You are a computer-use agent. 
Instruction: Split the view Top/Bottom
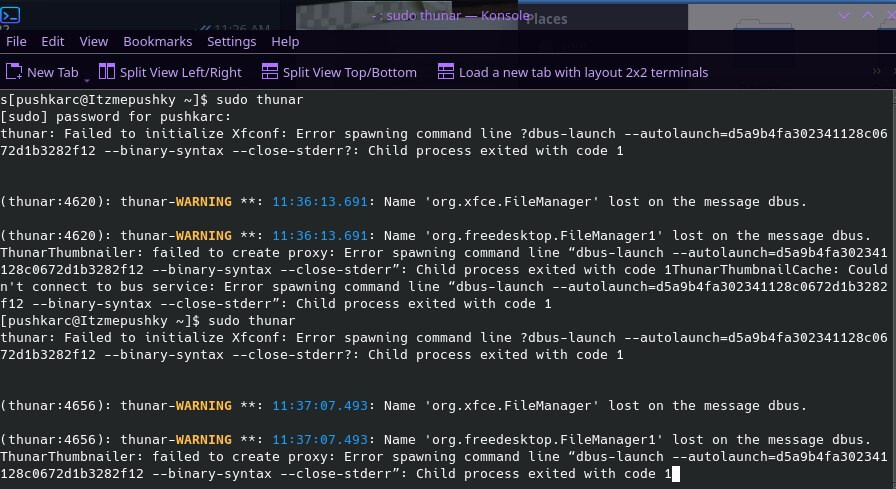click(x=339, y=72)
